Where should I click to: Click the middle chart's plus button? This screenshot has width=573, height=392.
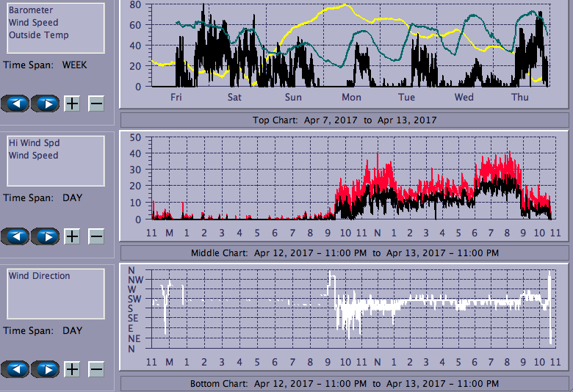72,236
